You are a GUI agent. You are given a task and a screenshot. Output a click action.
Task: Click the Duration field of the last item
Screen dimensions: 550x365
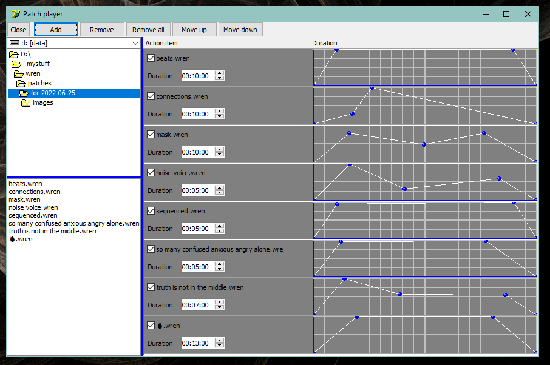pyautogui.click(x=198, y=343)
